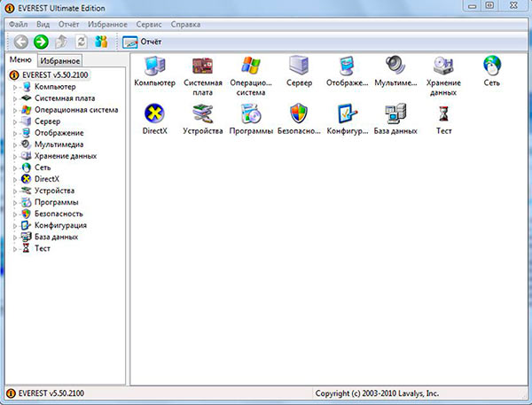The image size is (532, 405).
Task: Open the Сеть globe icon in main panel
Action: [491, 66]
